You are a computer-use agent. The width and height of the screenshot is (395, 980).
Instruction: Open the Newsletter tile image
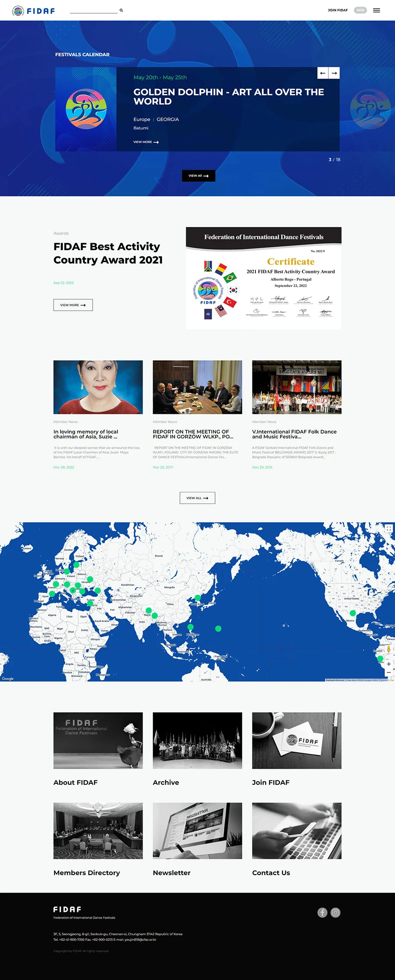click(x=197, y=830)
